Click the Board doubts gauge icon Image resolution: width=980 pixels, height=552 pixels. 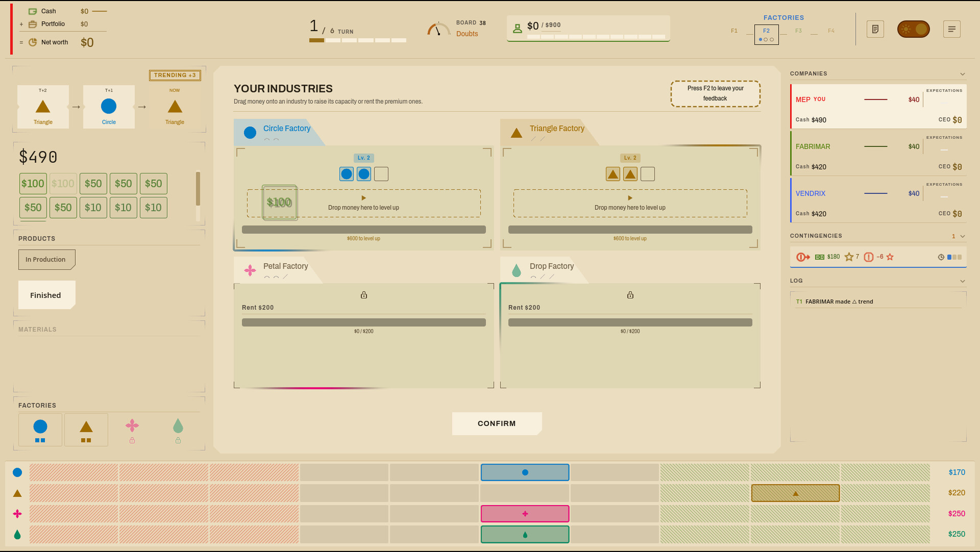click(438, 29)
